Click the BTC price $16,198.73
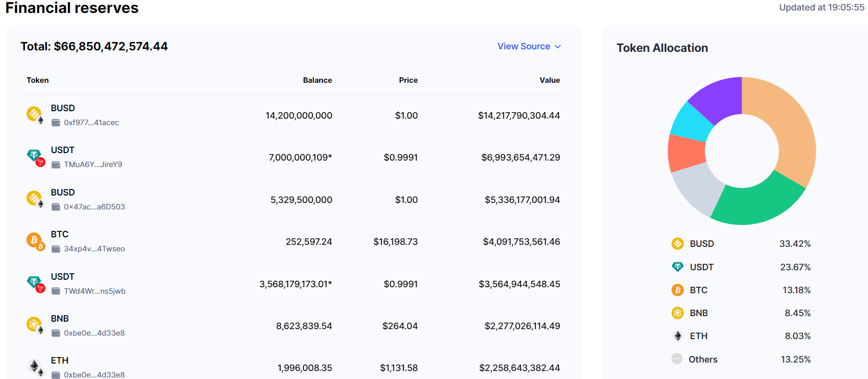This screenshot has width=868, height=379. [x=396, y=242]
